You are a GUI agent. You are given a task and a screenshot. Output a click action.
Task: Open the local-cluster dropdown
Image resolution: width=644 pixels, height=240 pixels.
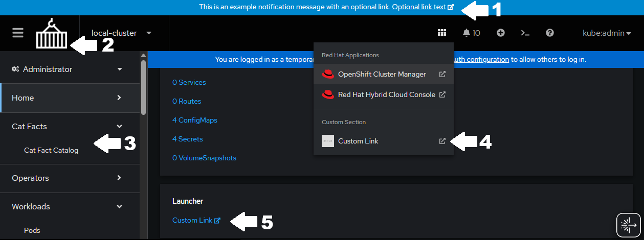point(121,33)
